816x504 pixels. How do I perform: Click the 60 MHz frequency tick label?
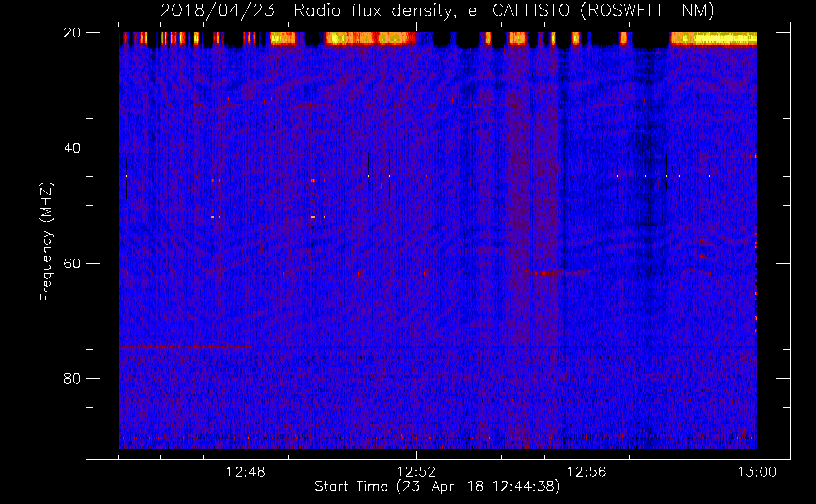point(72,264)
